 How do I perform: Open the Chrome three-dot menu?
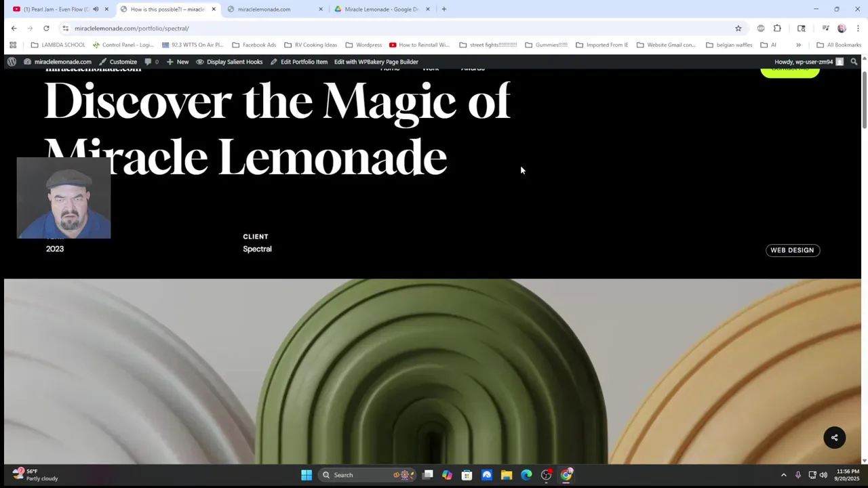pos(858,28)
